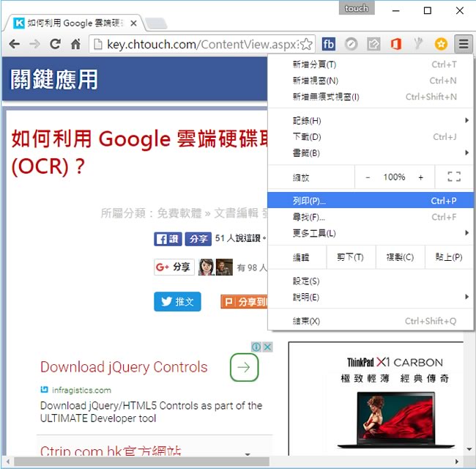Open 設定(S) settings
This screenshot has height=469, width=476.
click(371, 281)
